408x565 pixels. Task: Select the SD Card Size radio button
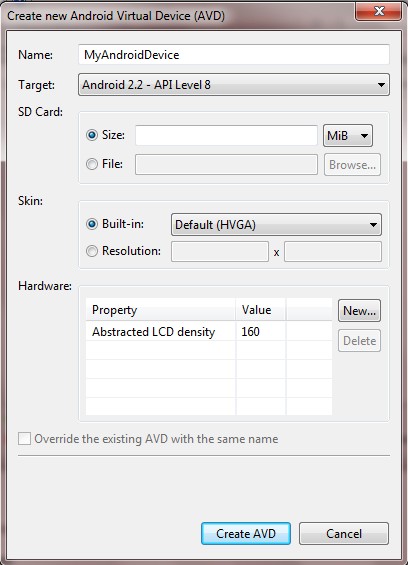click(92, 135)
